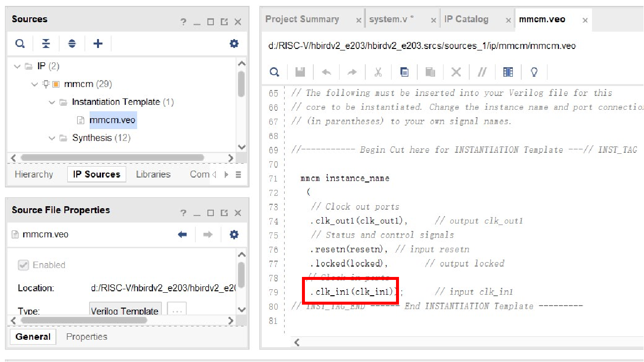Click Sources panel horizontal scrollbar

click(x=112, y=158)
